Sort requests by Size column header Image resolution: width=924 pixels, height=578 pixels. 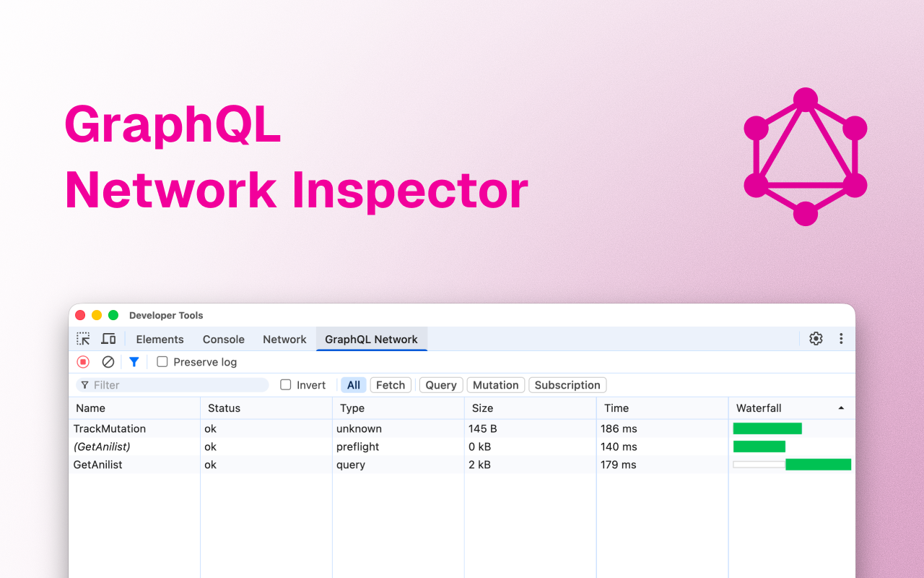tap(482, 408)
